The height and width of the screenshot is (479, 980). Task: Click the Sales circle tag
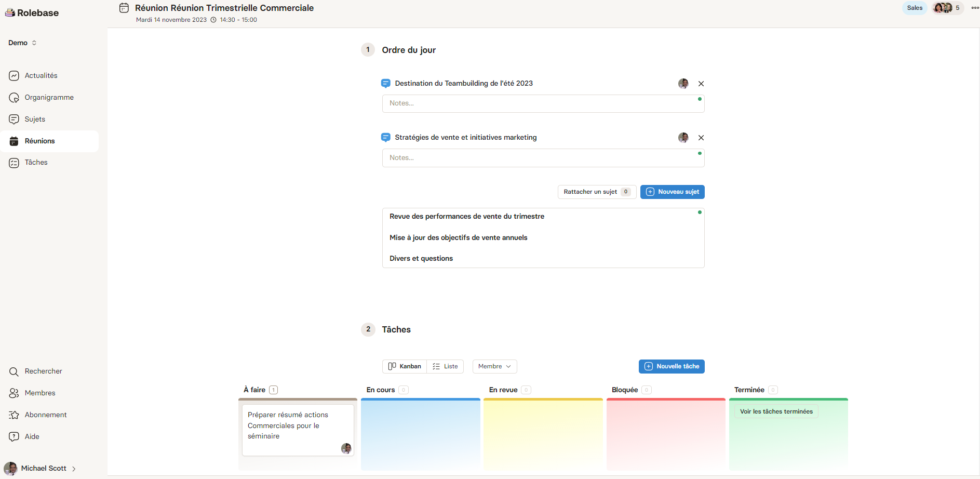[x=914, y=8]
